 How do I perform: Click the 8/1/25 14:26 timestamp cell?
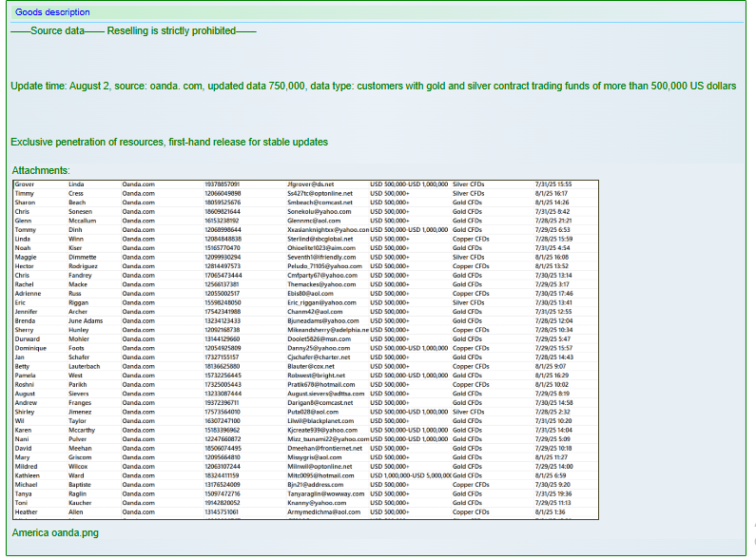click(552, 203)
